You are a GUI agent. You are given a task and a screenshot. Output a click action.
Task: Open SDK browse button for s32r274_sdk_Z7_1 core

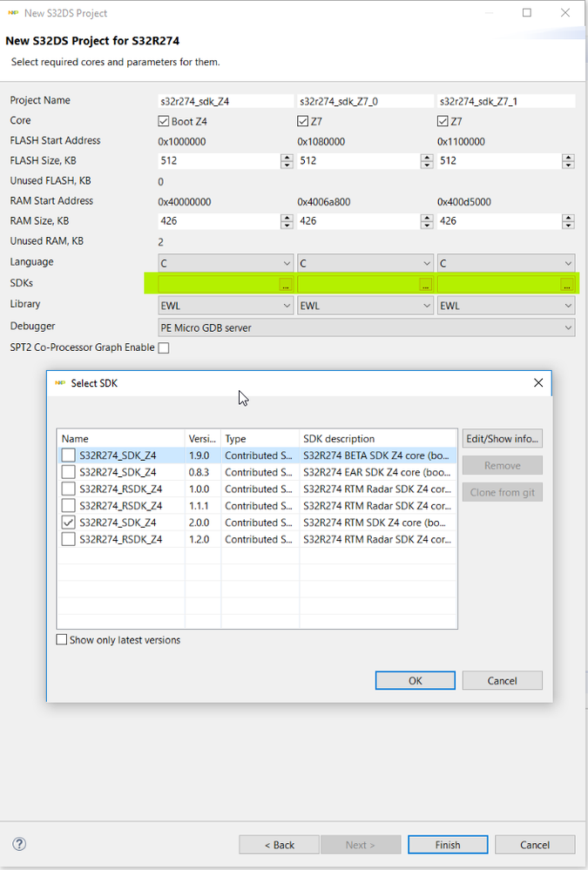click(x=566, y=285)
